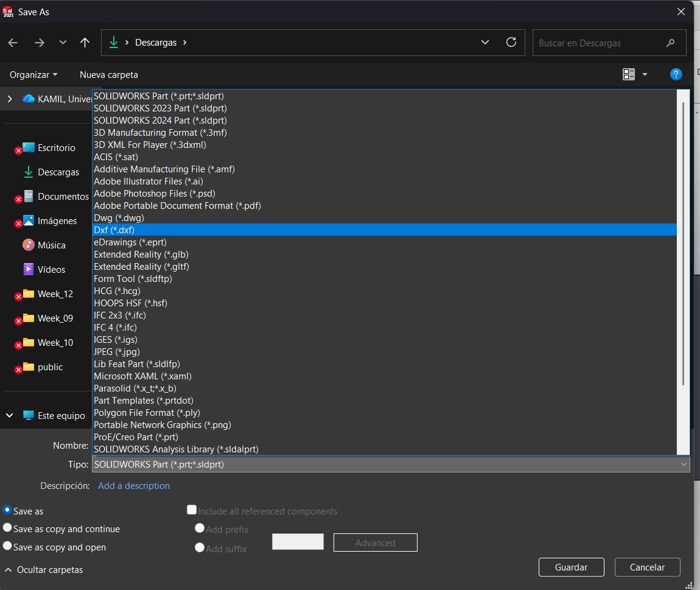
Task: Choose ACIS (*.sat) file type
Action: (384, 156)
